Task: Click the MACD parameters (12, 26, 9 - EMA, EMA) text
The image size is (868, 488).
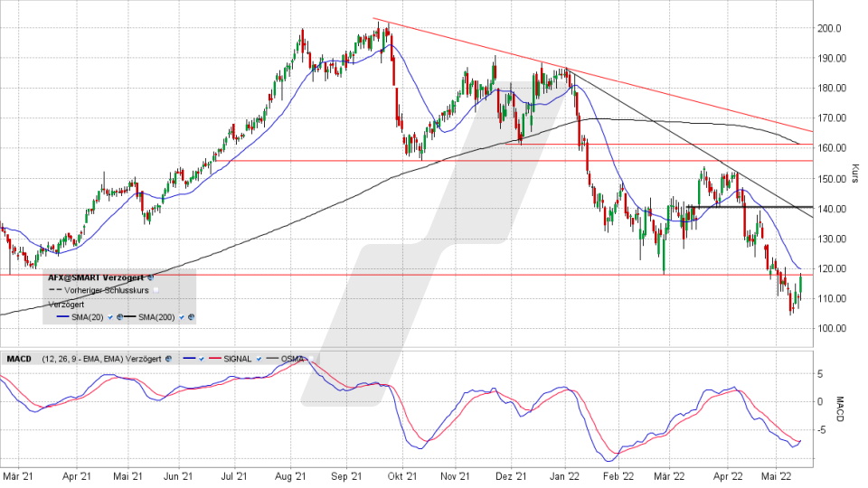Action: [x=82, y=359]
